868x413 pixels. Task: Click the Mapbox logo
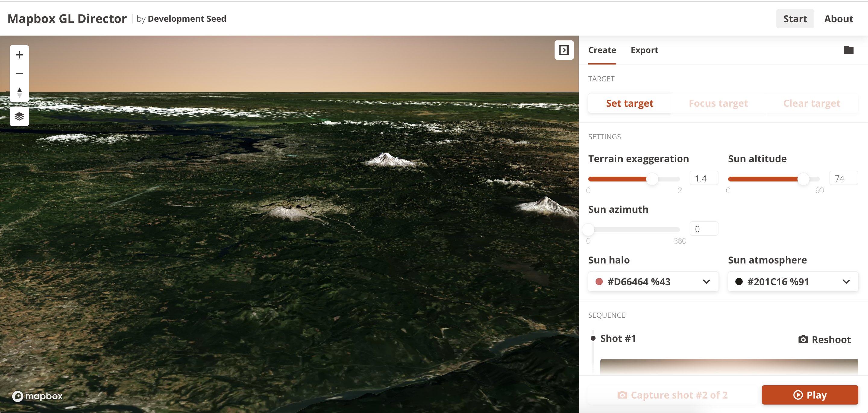37,396
